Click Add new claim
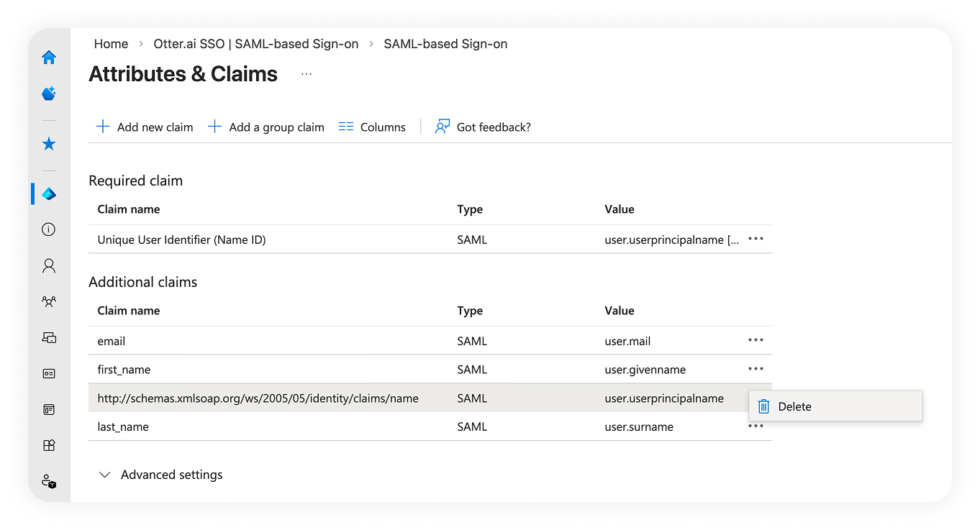The image size is (980, 530). (145, 127)
